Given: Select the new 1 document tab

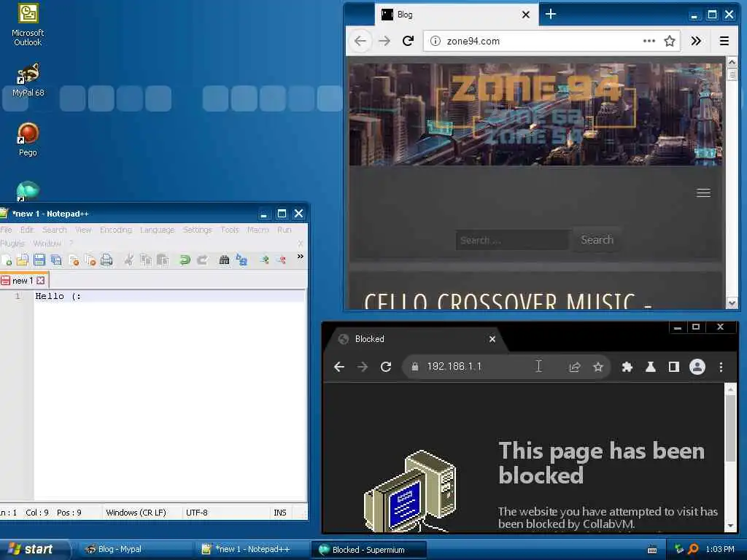Looking at the screenshot, I should 24,281.
